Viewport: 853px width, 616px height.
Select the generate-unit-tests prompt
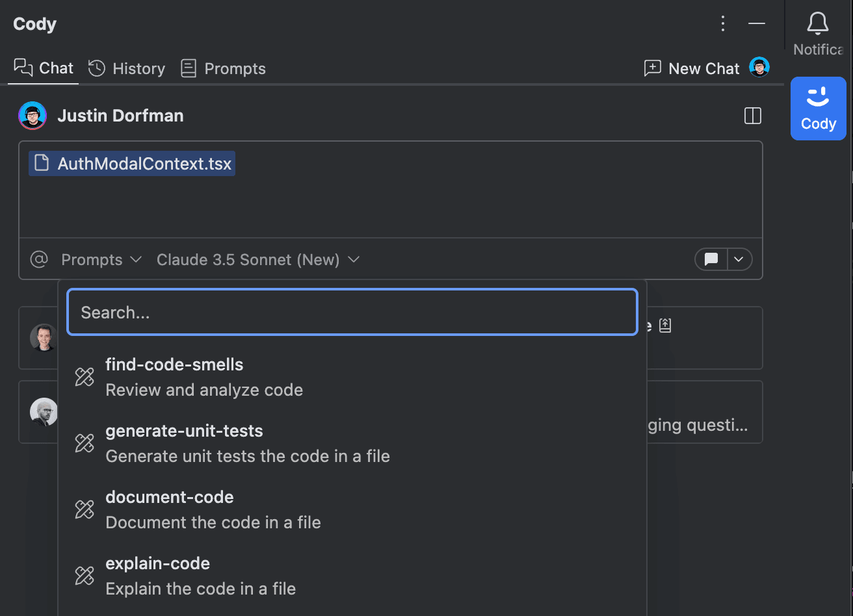pyautogui.click(x=352, y=443)
